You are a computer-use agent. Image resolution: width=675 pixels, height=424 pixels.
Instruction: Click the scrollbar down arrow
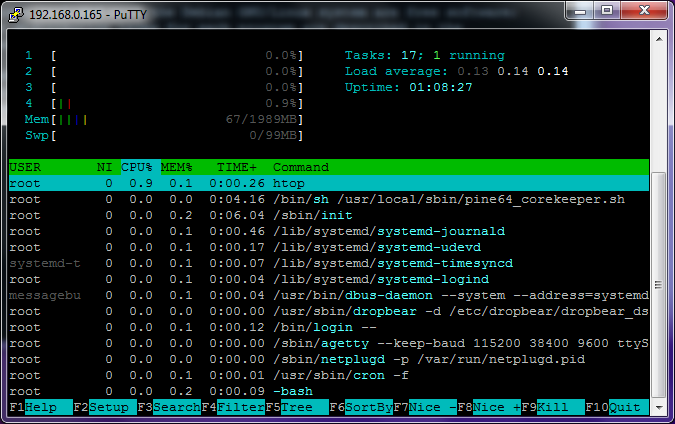(x=658, y=405)
